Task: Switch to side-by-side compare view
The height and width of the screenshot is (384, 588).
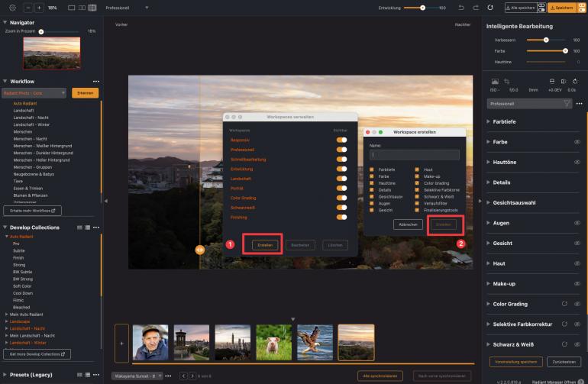Action: pos(82,8)
